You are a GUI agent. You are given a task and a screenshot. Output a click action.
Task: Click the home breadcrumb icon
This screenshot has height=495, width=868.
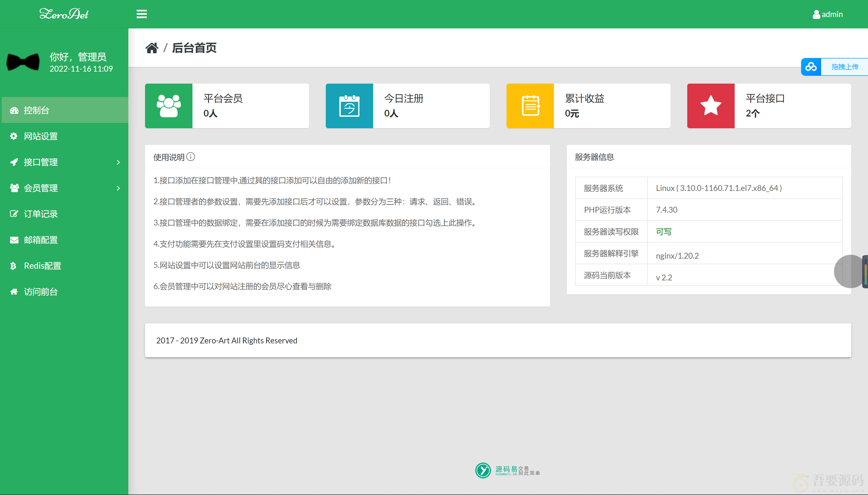(152, 48)
